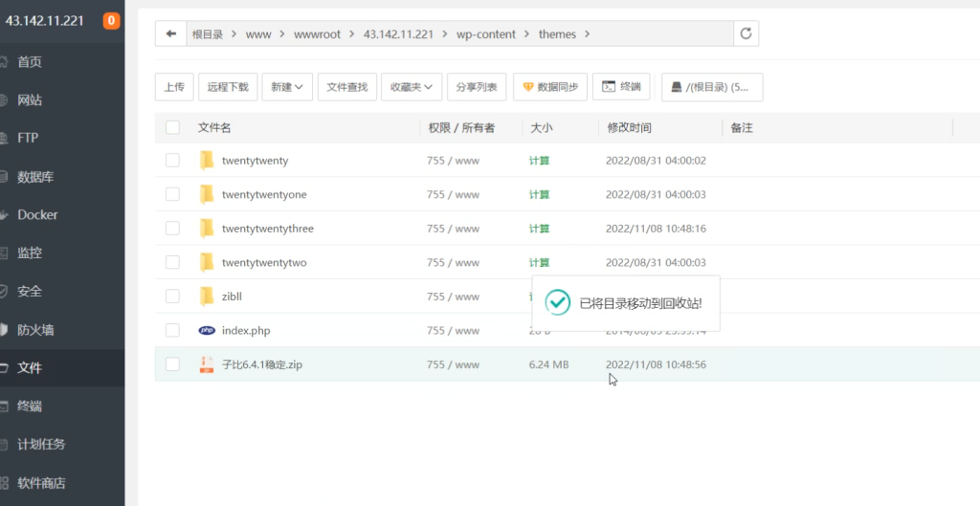Expand the 新建 dropdown menu

[x=287, y=87]
